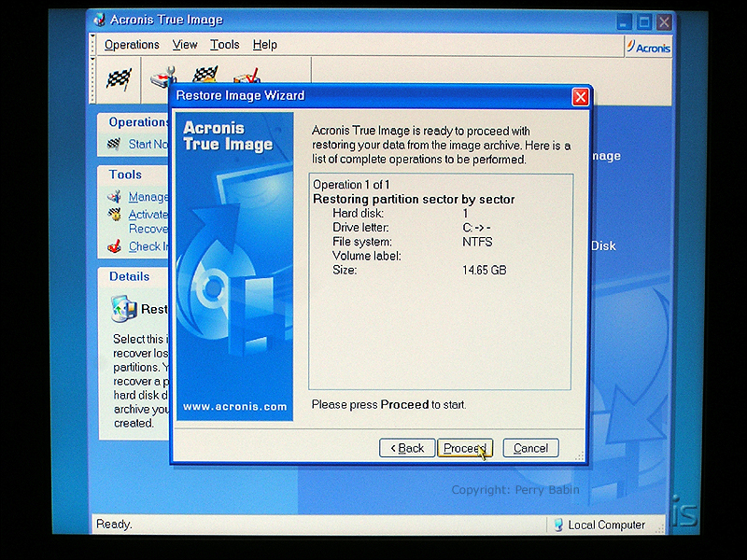Click the Ready status bar text
This screenshot has height=560, width=747.
(x=114, y=525)
